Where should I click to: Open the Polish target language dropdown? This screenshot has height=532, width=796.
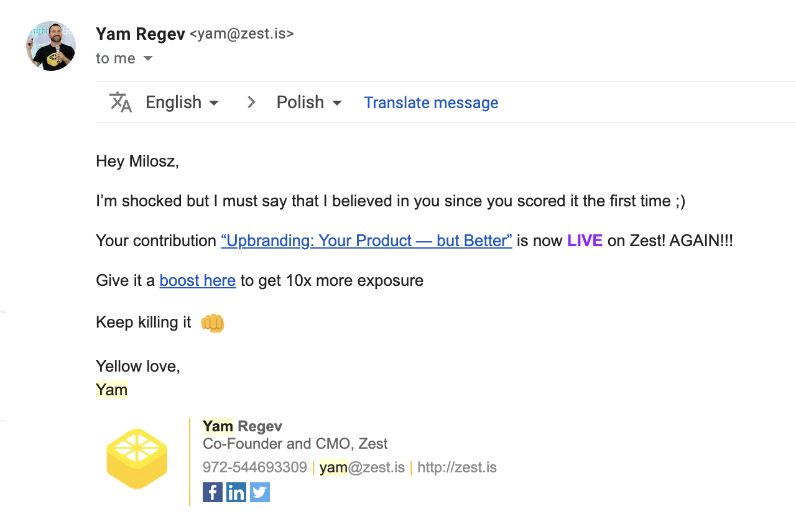(310, 102)
